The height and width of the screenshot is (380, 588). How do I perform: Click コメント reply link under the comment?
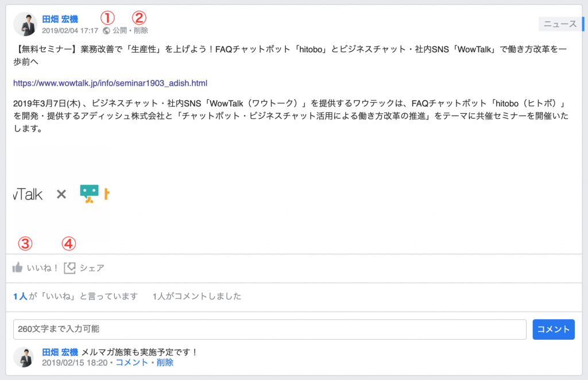(x=132, y=362)
